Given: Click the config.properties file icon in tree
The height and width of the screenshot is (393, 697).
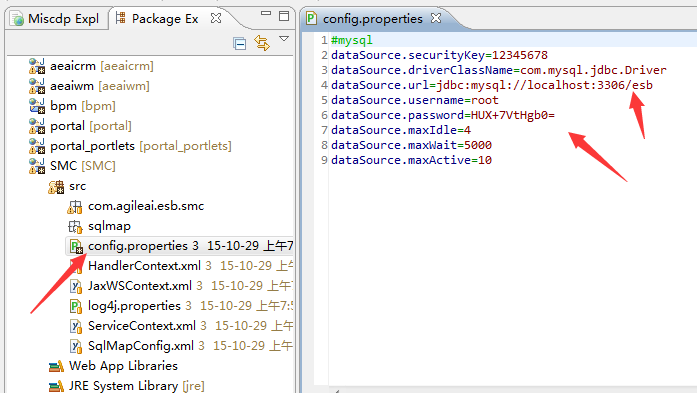Looking at the screenshot, I should coord(76,246).
